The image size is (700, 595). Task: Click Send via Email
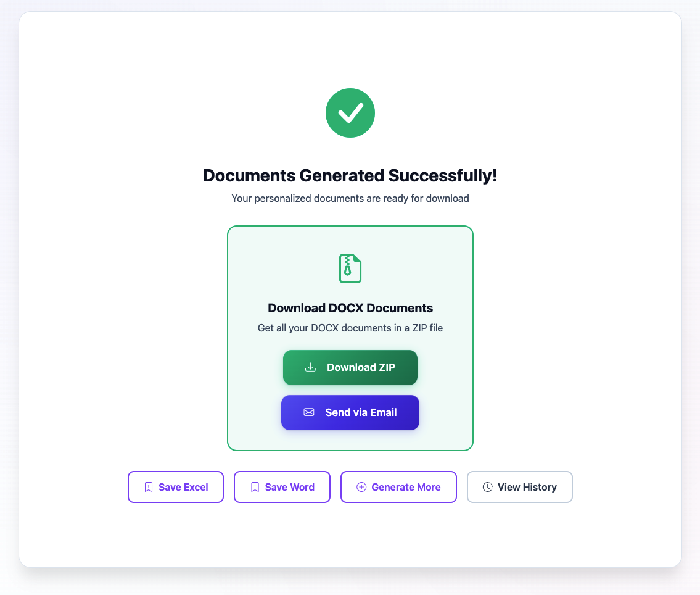coord(350,412)
